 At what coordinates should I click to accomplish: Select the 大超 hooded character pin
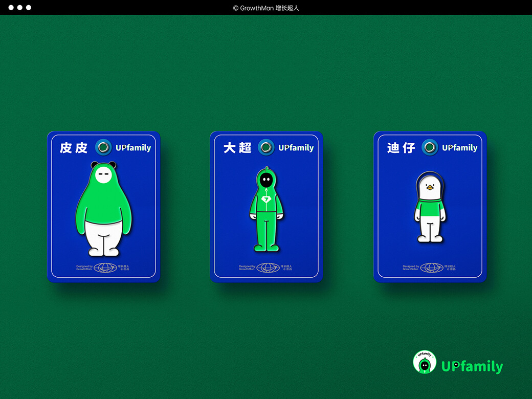[x=266, y=210]
